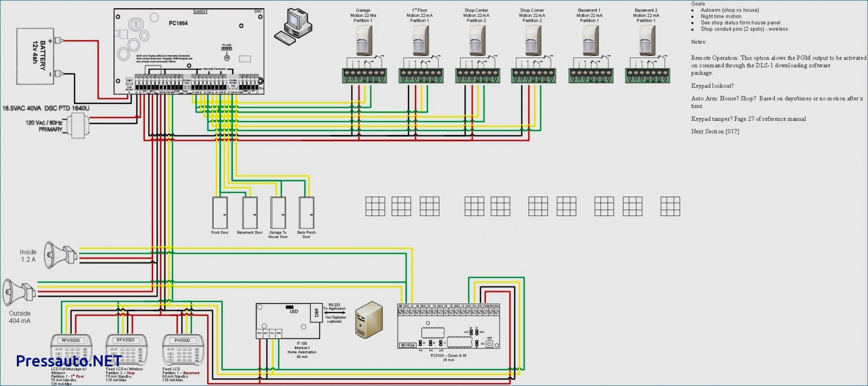The height and width of the screenshot is (386, 868).
Task: Open the Pressauto.NET watermark link
Action: coord(69,361)
